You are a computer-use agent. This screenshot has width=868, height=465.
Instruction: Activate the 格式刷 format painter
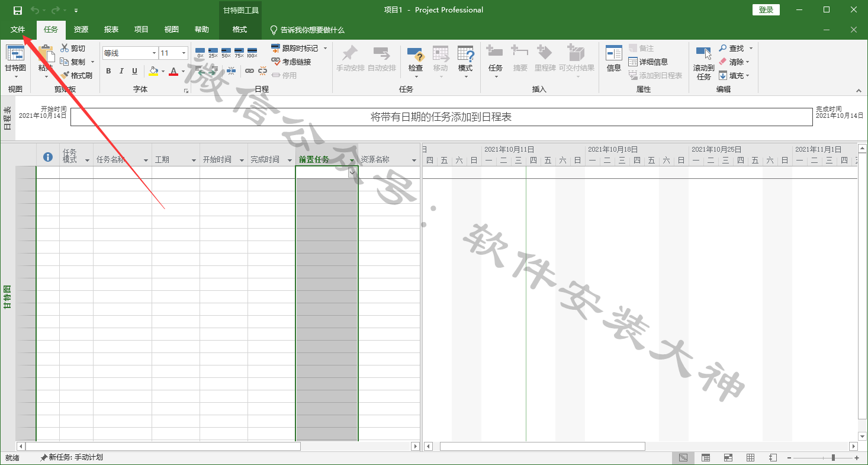click(x=76, y=75)
